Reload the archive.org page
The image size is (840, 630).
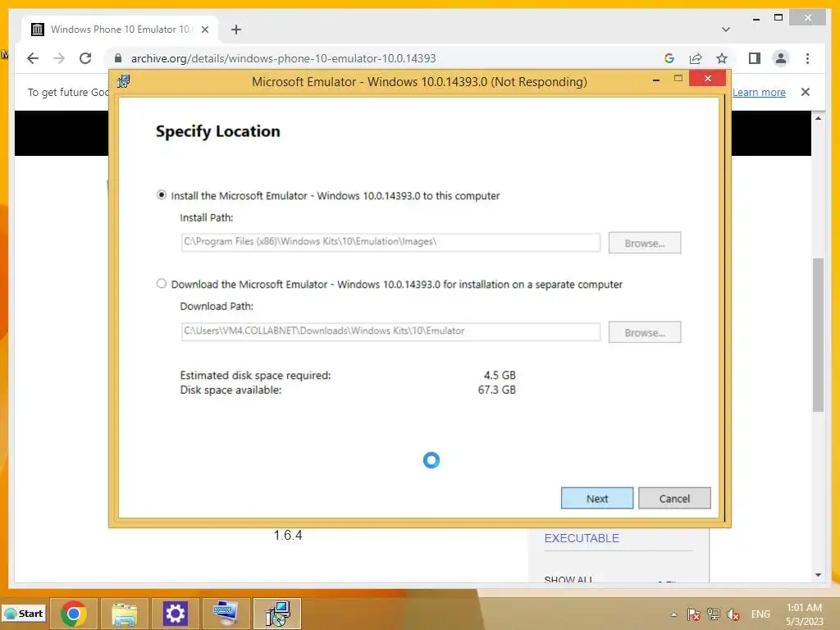click(x=85, y=58)
